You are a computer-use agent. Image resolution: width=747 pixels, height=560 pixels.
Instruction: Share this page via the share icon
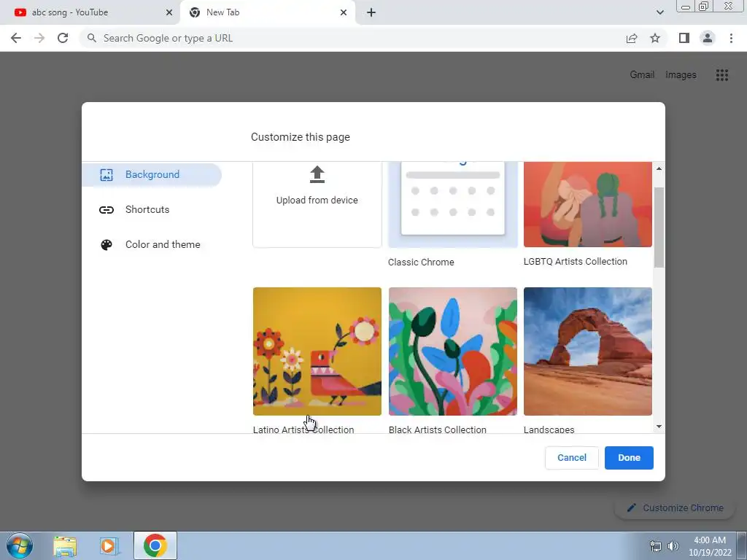632,38
